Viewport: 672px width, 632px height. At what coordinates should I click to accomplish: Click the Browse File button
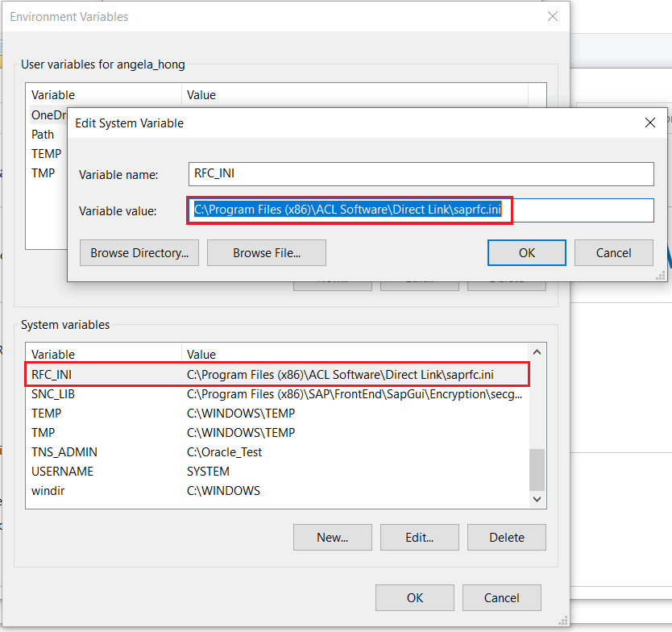(266, 252)
